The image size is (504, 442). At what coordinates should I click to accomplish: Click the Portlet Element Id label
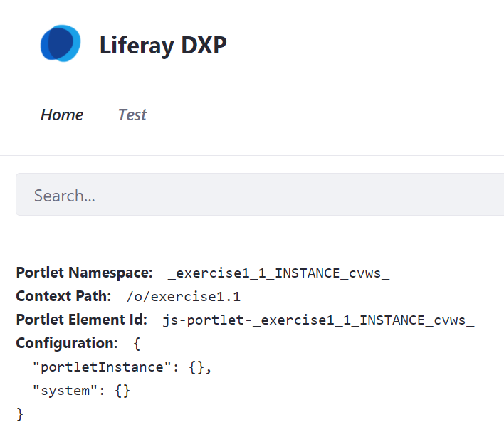(x=81, y=320)
